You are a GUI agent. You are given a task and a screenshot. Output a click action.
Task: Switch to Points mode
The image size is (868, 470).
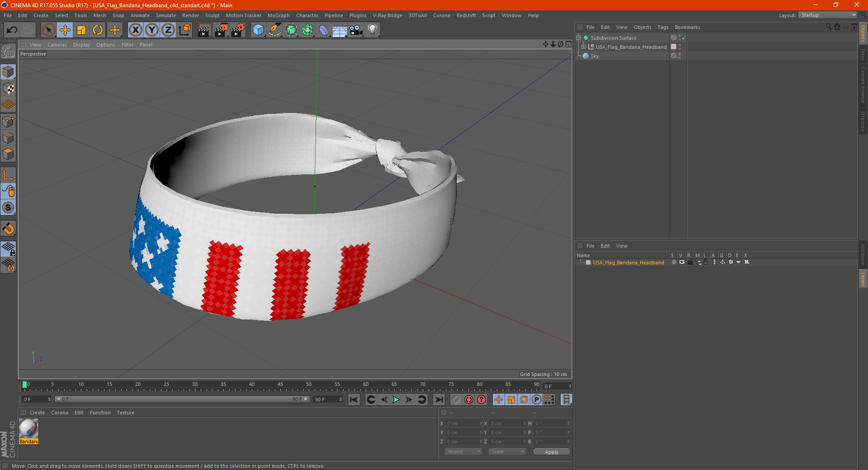(8, 122)
